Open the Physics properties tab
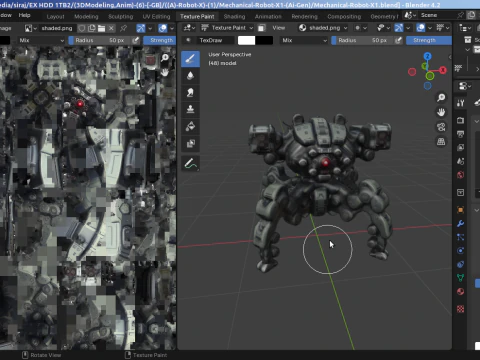This screenshot has height=360, width=480. 461,251
